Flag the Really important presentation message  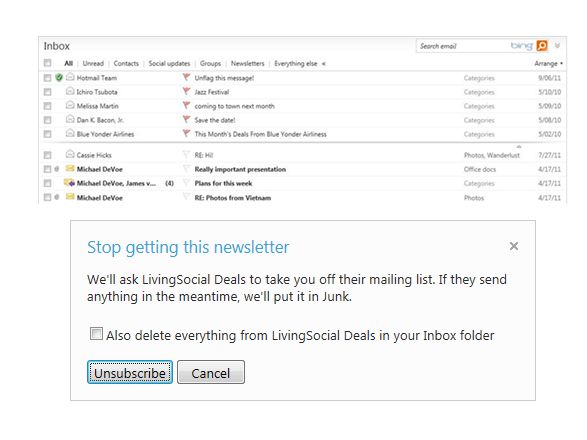186,168
